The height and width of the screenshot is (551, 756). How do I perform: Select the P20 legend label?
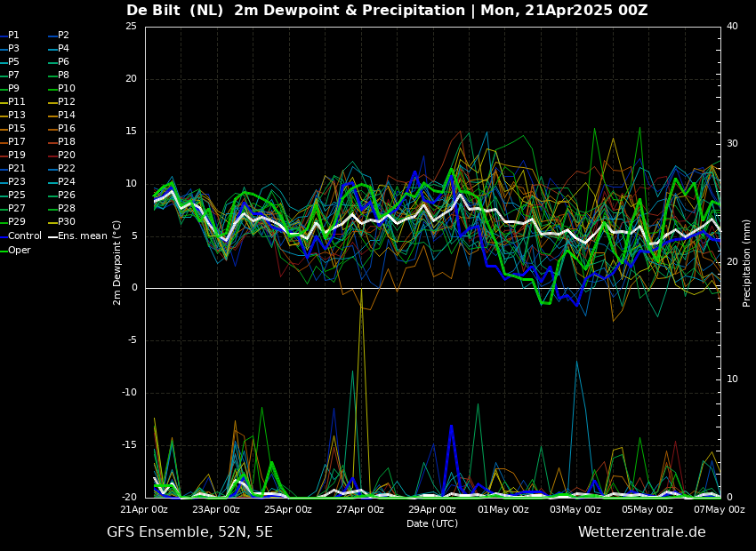[x=62, y=156]
